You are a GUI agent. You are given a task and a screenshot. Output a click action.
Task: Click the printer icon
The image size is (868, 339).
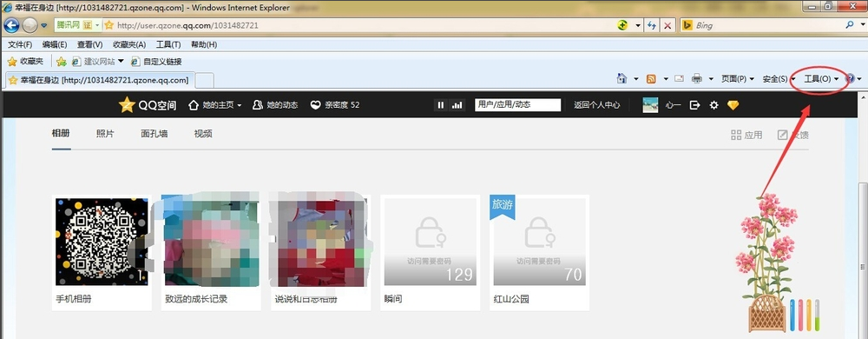coord(697,78)
